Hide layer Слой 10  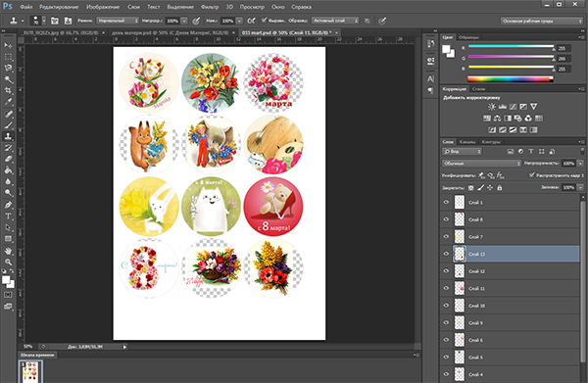(446, 306)
